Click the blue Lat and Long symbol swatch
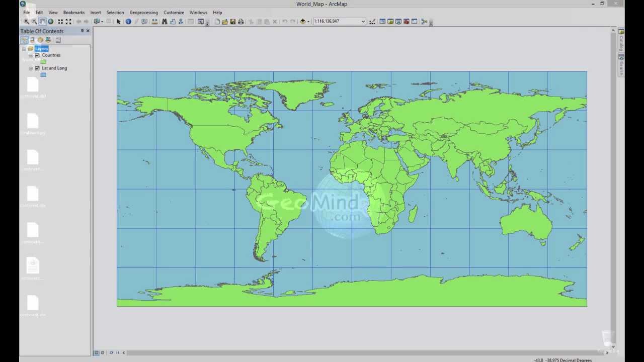 pyautogui.click(x=43, y=75)
